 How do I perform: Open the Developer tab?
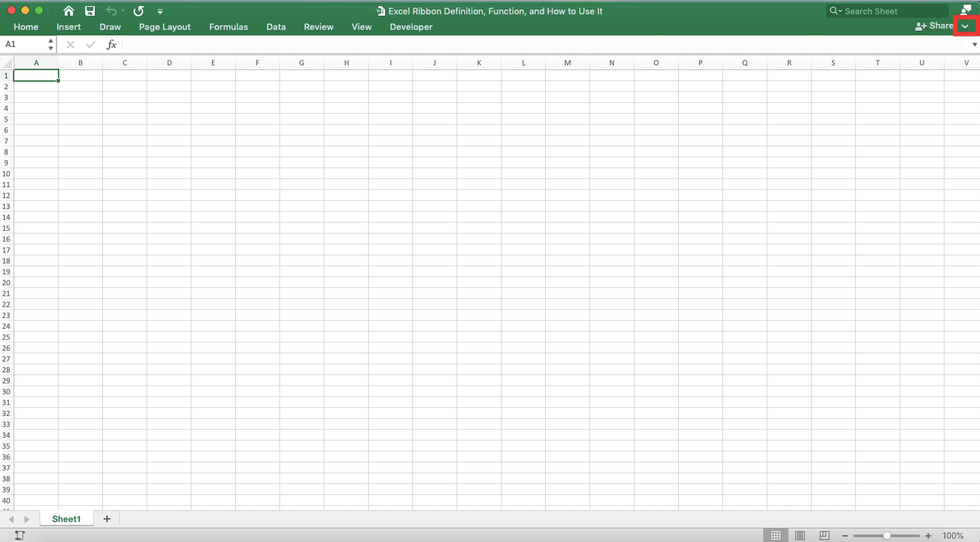tap(411, 27)
